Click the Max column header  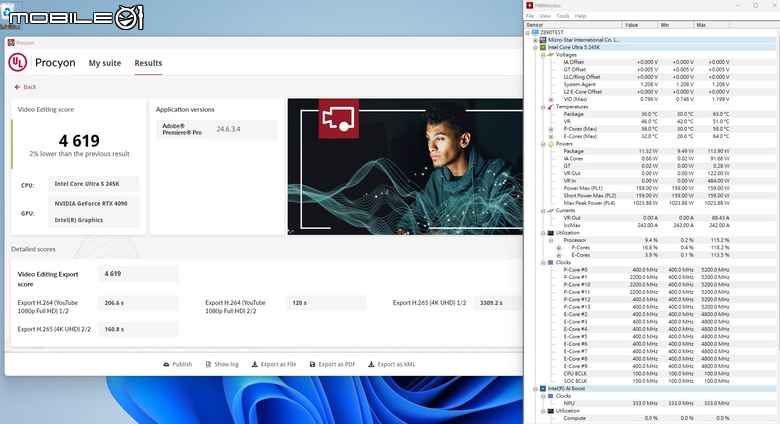(x=711, y=24)
